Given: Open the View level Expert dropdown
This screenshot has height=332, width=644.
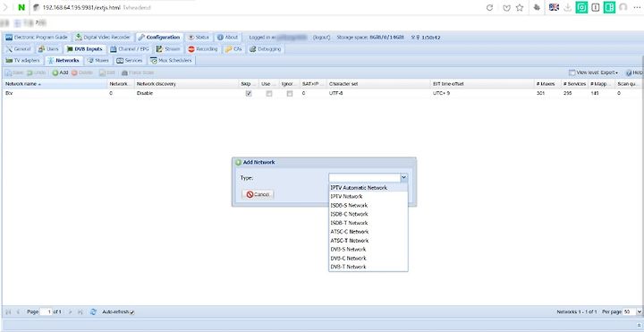Looking at the screenshot, I should pos(594,72).
